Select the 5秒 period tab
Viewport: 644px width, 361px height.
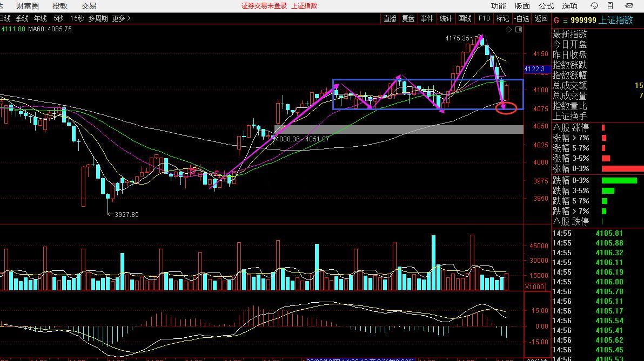58,18
